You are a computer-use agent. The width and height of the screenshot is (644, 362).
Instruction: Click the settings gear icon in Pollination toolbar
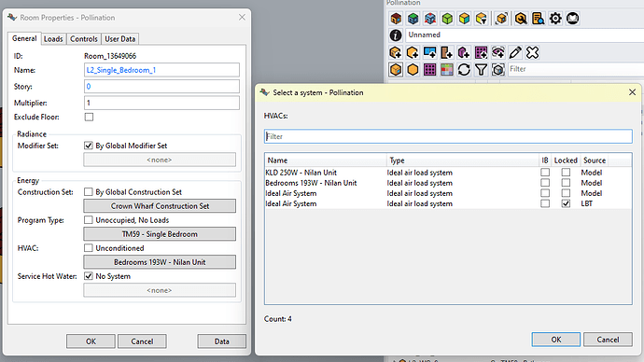tap(555, 19)
